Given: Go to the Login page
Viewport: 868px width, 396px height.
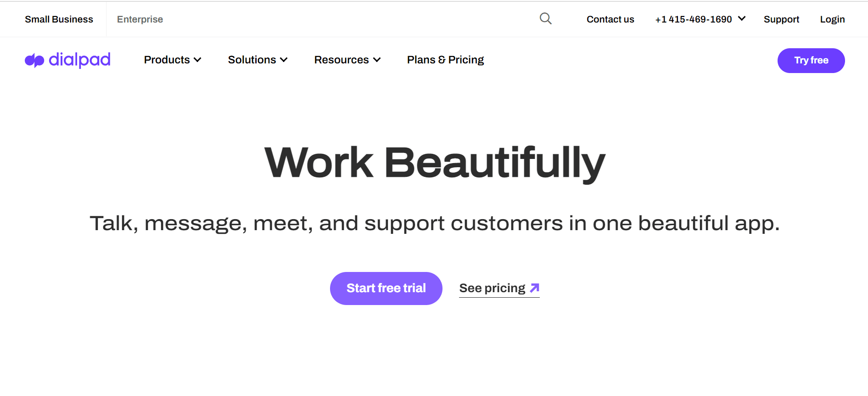Looking at the screenshot, I should click(x=832, y=19).
